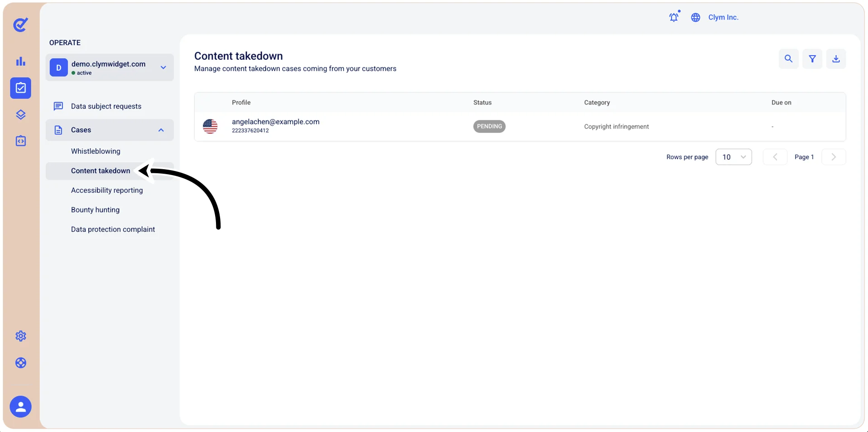The image size is (868, 432).
Task: Open the help lifebuoy icon
Action: 21,363
